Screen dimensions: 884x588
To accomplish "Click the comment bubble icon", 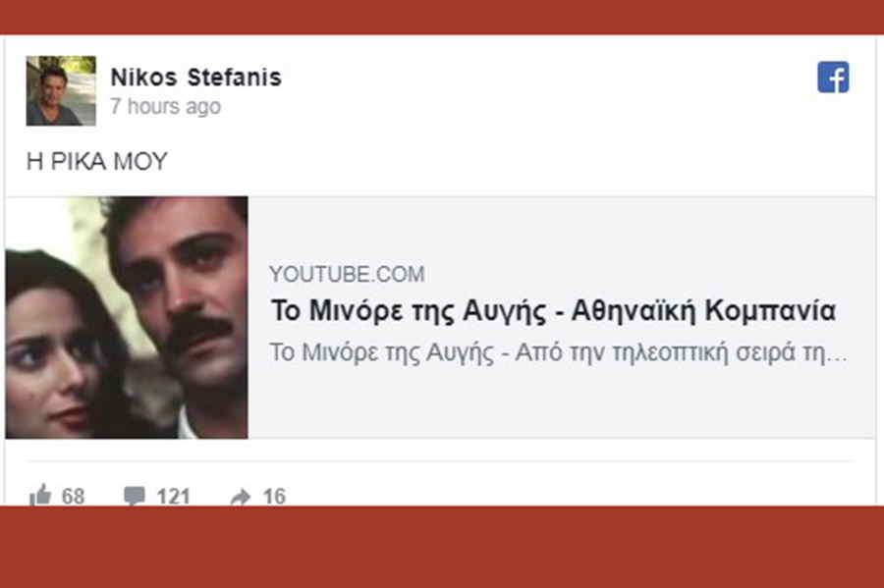I will pos(135,496).
